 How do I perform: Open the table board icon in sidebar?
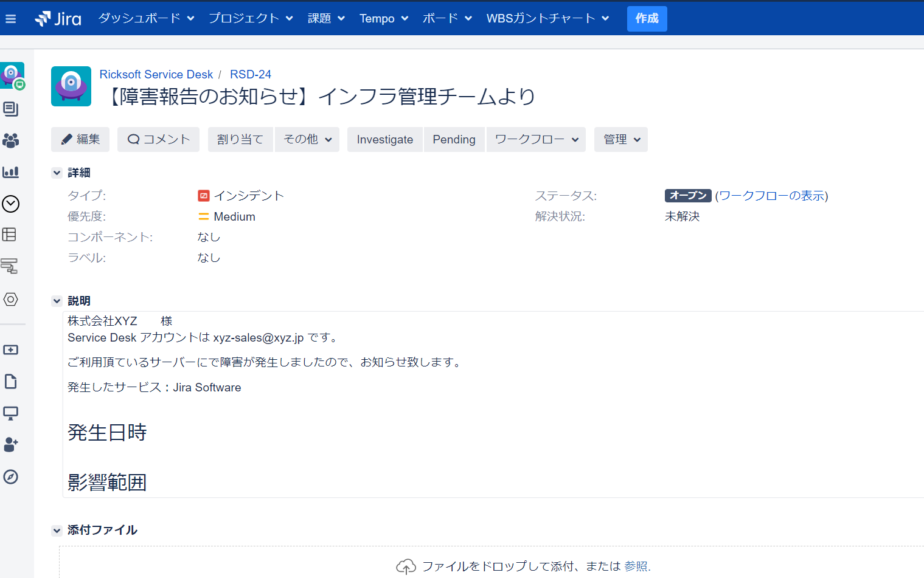pos(10,235)
